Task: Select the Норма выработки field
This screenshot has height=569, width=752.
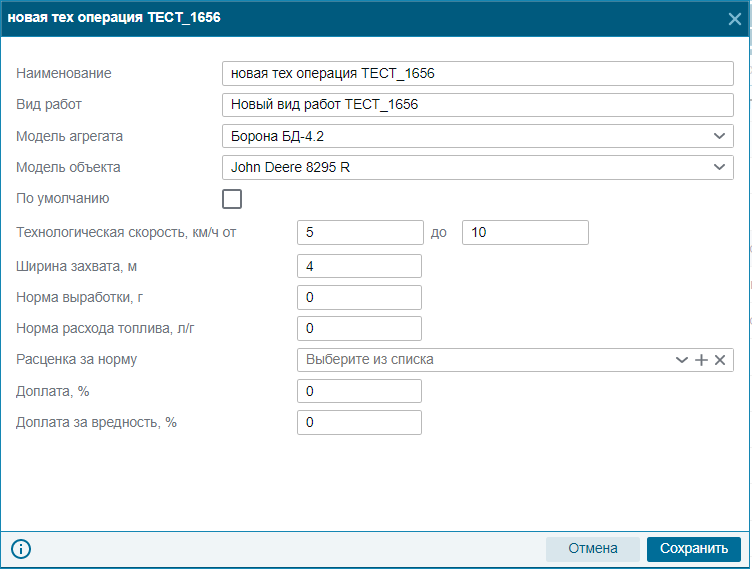Action: click(x=359, y=297)
